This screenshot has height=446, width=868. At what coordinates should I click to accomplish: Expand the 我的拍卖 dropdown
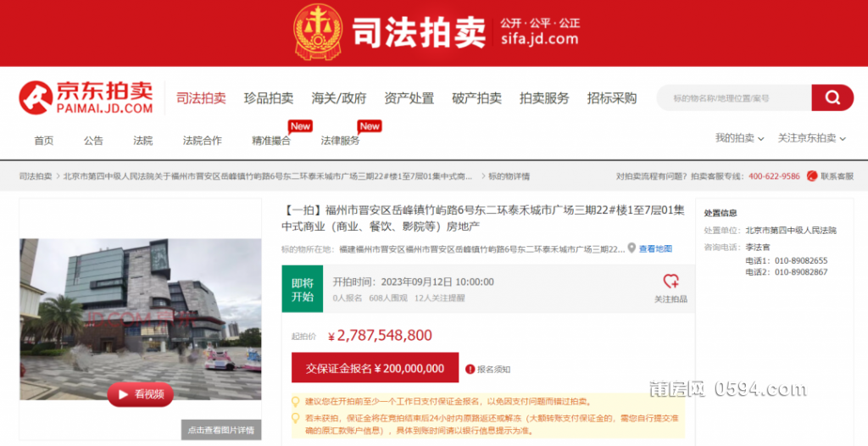739,138
